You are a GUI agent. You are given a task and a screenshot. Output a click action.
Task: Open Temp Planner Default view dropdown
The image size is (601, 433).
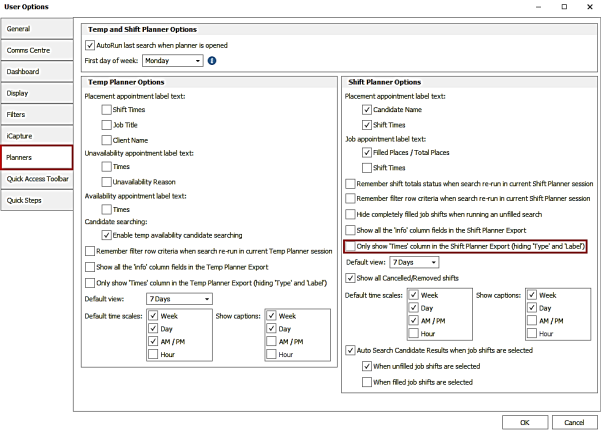point(179,299)
